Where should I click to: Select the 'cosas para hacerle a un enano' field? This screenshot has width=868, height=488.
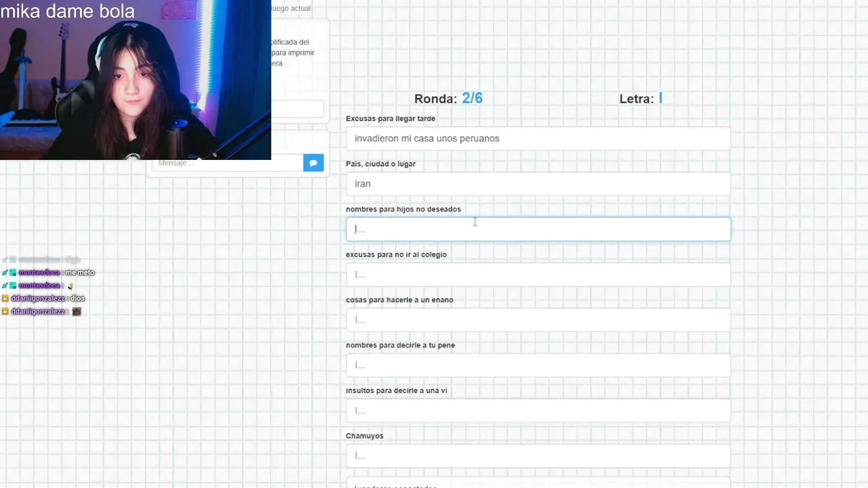click(538, 320)
